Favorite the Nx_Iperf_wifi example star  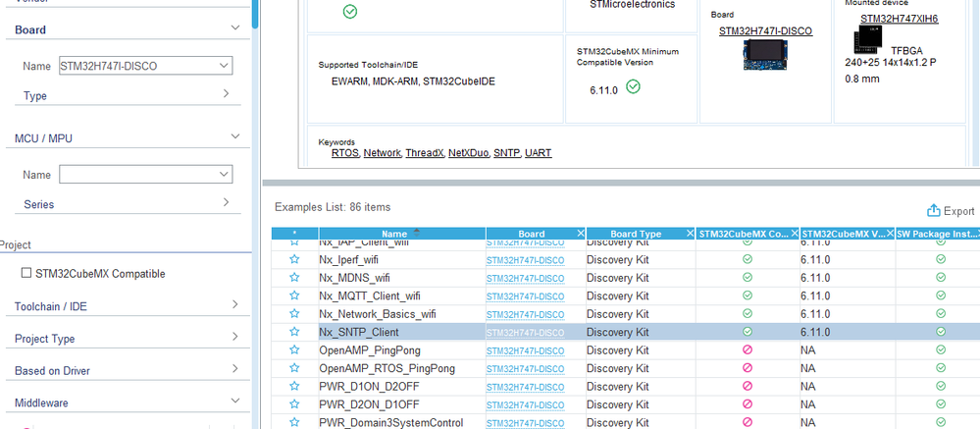point(294,259)
